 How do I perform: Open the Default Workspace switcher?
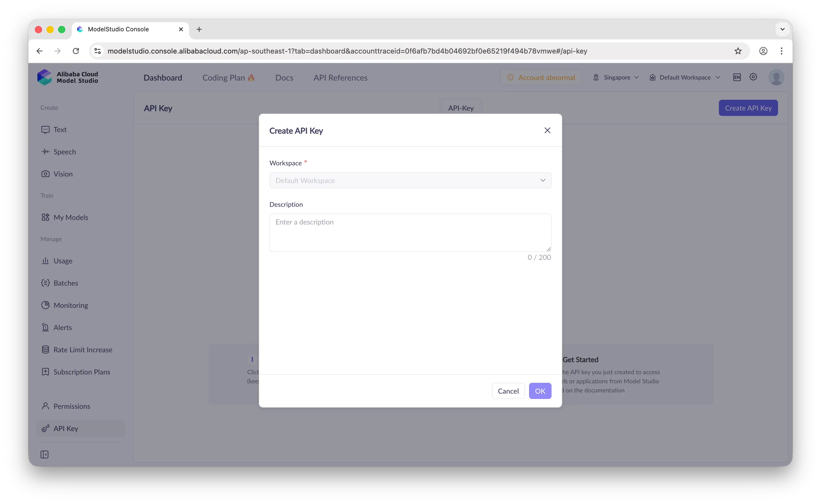click(685, 77)
